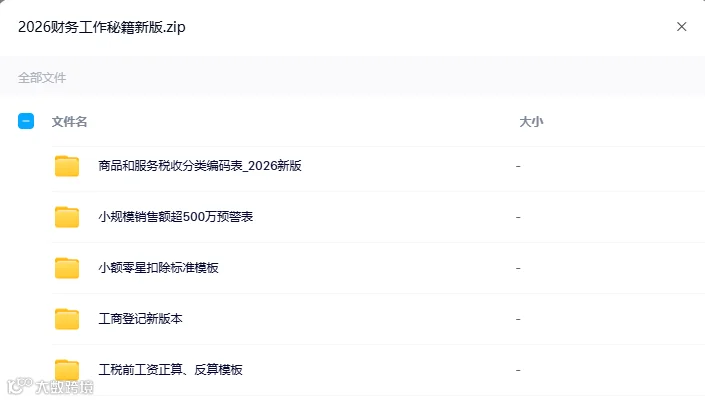Click the 2026财务工作秘籍新版.zip title text
The image size is (705, 401).
pyautogui.click(x=102, y=27)
